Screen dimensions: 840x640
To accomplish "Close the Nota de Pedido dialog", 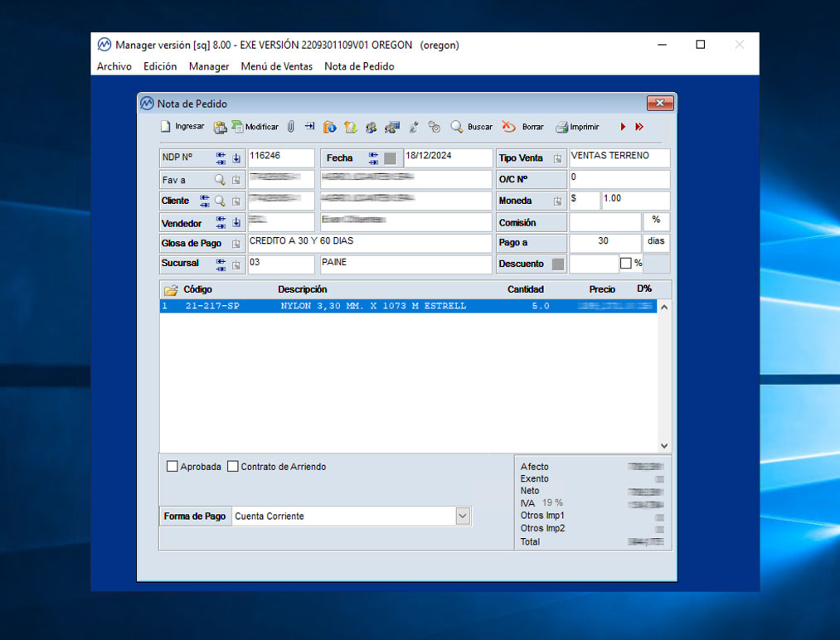I will pyautogui.click(x=660, y=103).
